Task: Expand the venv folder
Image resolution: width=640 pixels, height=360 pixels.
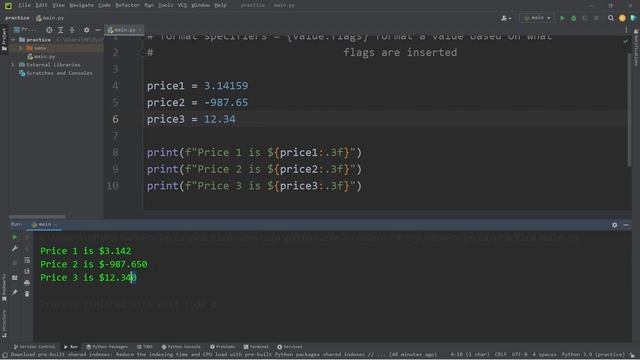Action: pos(20,48)
